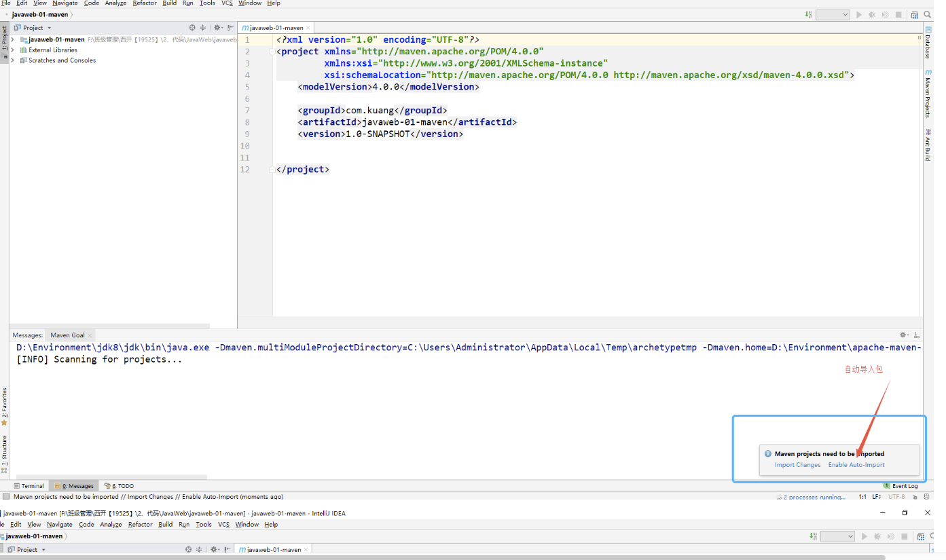
Task: Select Scratches and Consoles row in project tree
Action: [123, 60]
